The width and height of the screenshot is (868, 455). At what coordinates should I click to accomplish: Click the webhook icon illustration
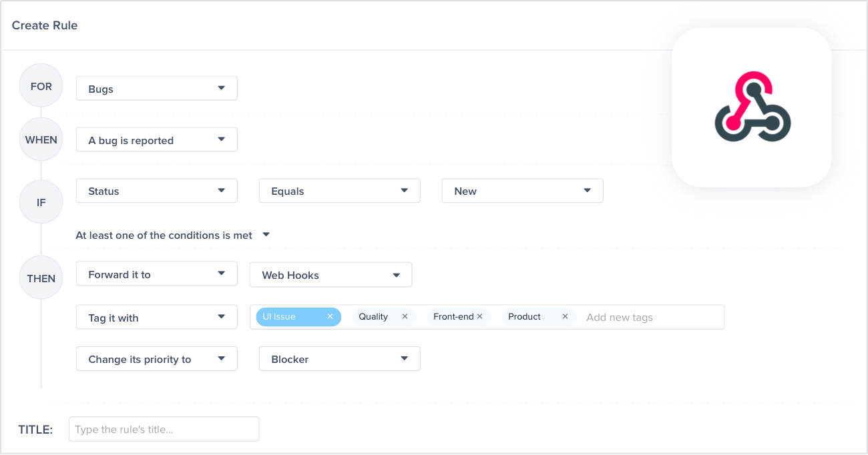(752, 107)
